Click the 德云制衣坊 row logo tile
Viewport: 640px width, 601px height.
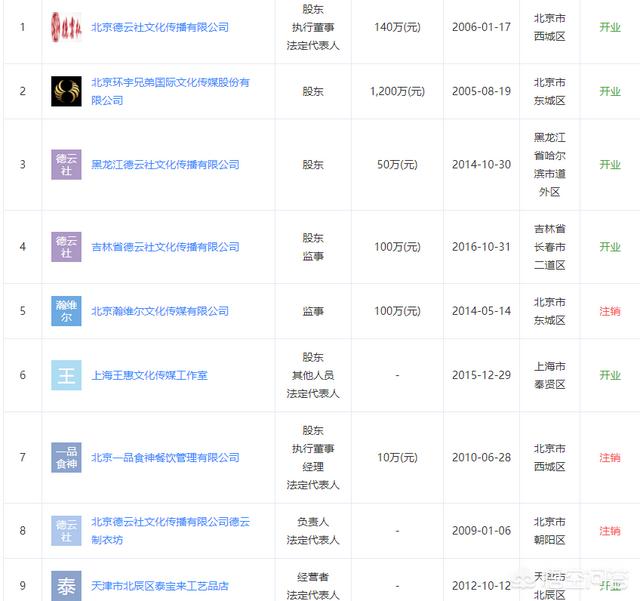coord(66,531)
